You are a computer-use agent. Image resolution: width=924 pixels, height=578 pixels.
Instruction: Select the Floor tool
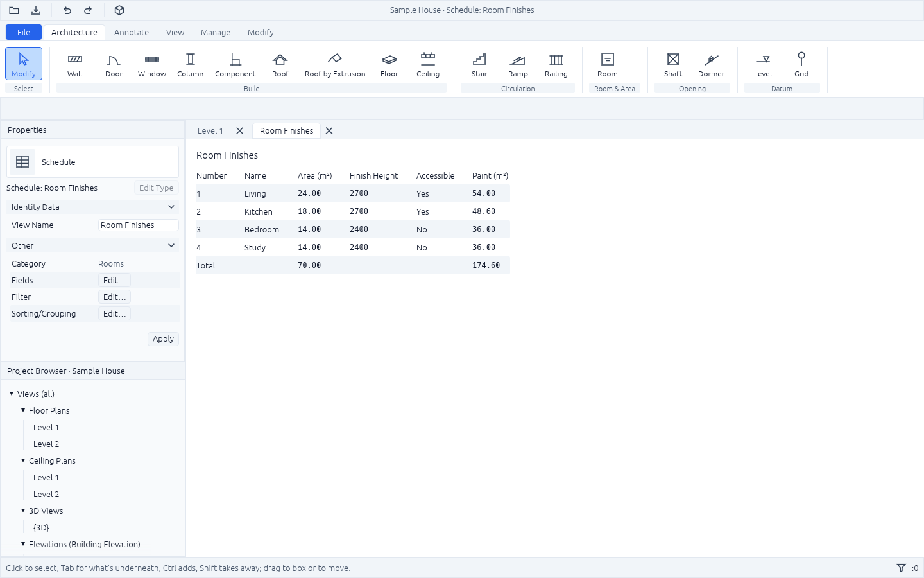tap(389, 64)
